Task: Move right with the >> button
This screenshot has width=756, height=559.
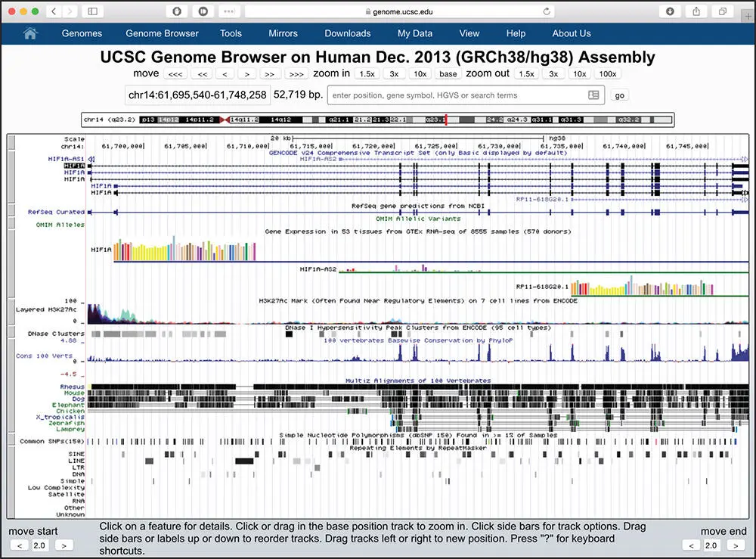Action: [x=270, y=74]
